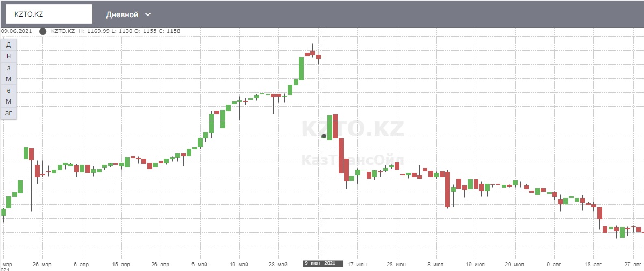Click the 26 мар axis date label
Image resolution: width=644 pixels, height=271 pixels.
42,264
